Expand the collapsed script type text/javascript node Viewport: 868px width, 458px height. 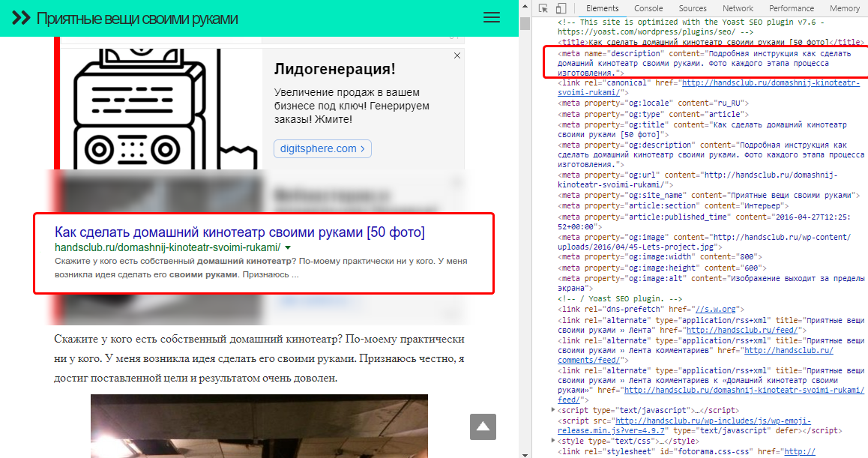point(552,410)
